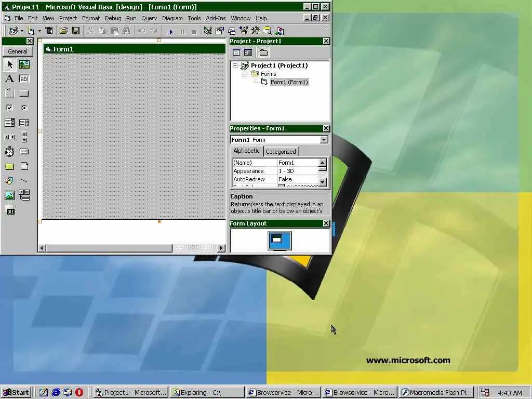Select the DriveListBox control tool

(x=24, y=151)
